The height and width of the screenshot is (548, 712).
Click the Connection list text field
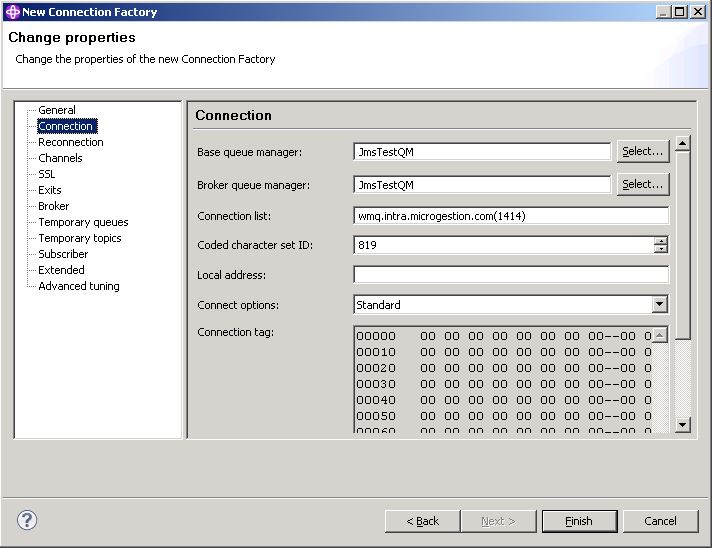click(511, 216)
